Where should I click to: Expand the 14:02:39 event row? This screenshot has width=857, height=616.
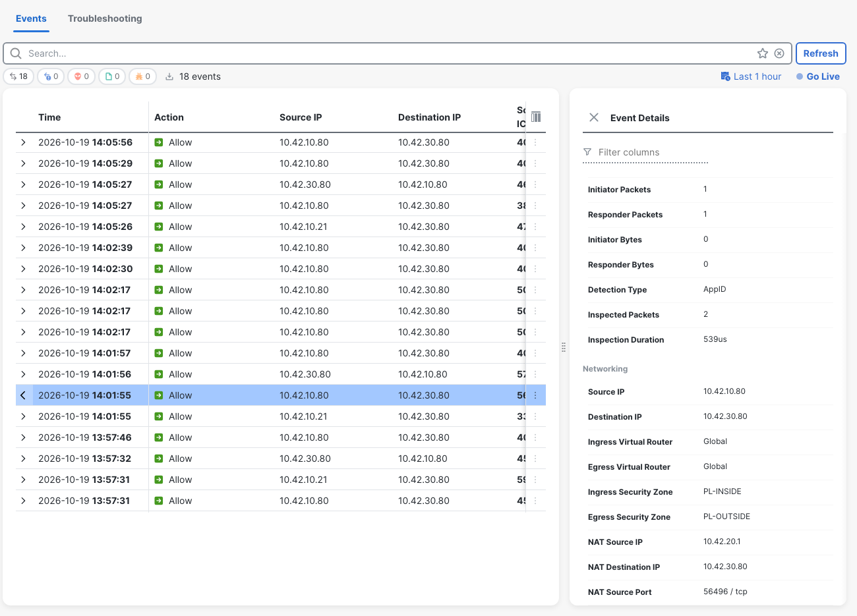click(24, 248)
